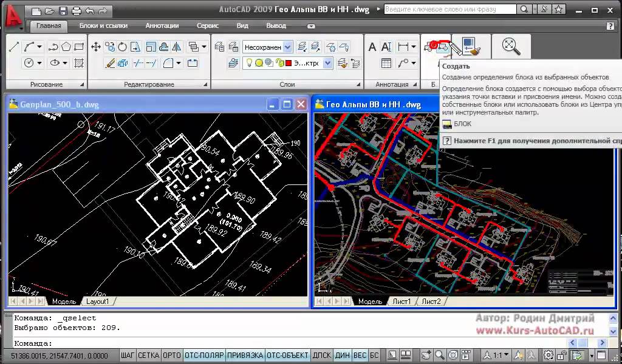Open the Layer Properties manager
The width and height of the screenshot is (622, 364).
pos(219,47)
